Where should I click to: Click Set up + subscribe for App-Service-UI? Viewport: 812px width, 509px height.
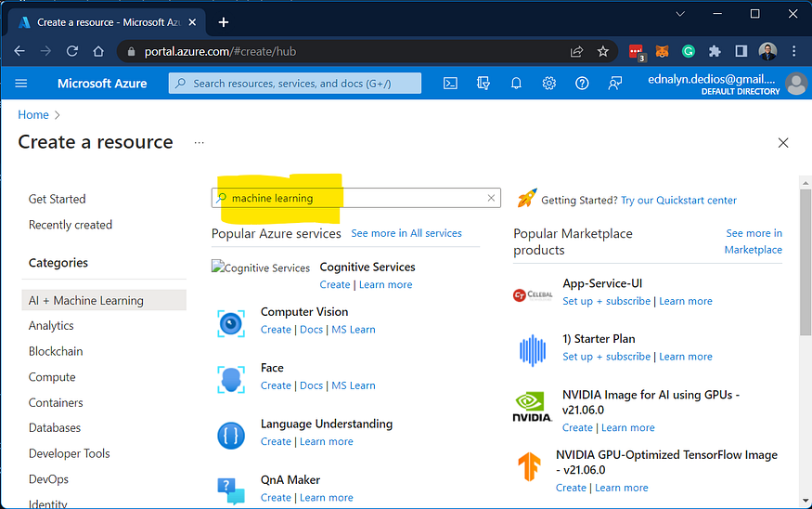[x=606, y=301]
